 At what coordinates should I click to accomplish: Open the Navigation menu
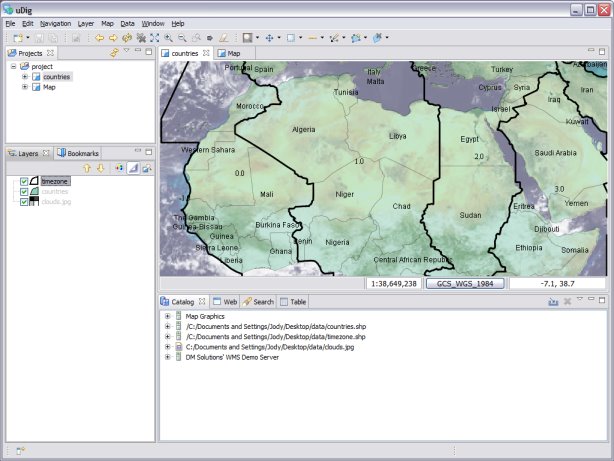tap(55, 22)
